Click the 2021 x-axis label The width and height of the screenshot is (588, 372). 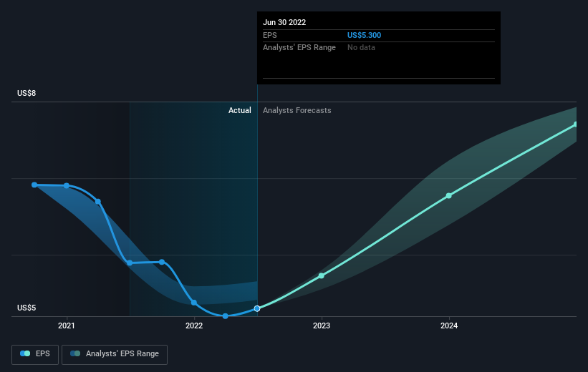[67, 325]
